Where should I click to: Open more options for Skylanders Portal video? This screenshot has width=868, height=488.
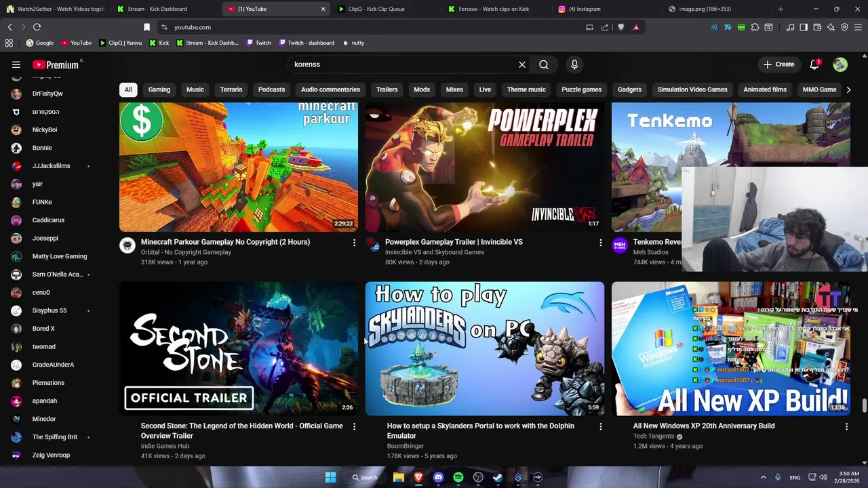pos(600,426)
